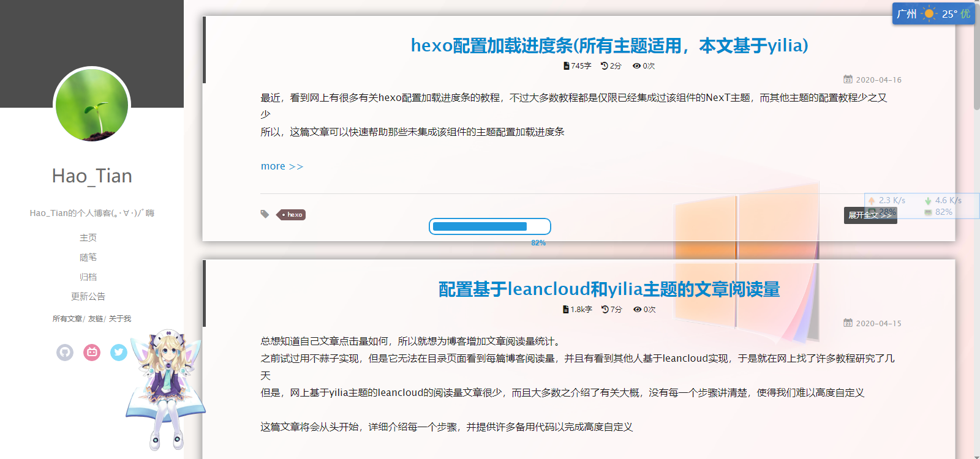The height and width of the screenshot is (459, 980).
Task: Click the reading time icon next to 7分
Action: 605,310
